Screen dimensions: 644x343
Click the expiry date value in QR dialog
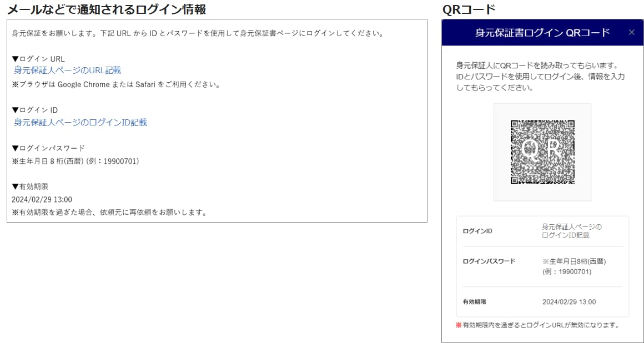(568, 302)
